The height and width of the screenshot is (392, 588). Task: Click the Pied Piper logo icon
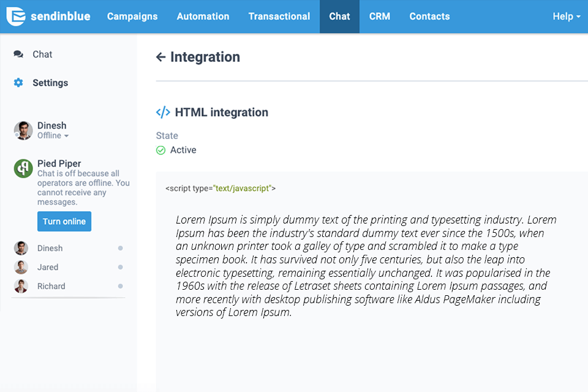23,168
